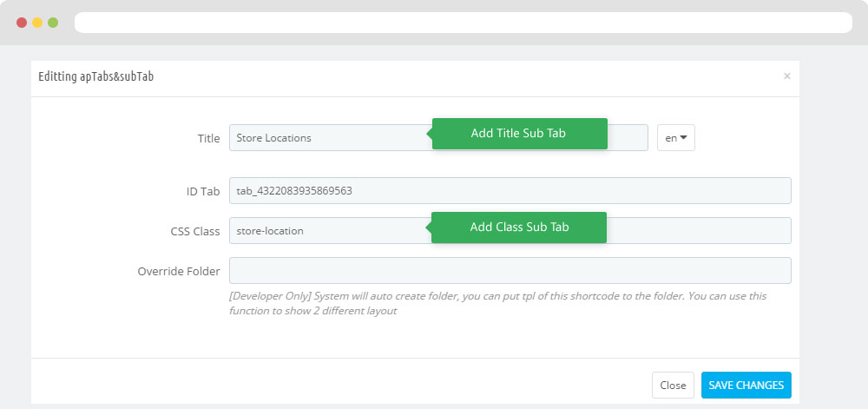Screen dimensions: 868x409
Task: Click the yellow minimize window dot
Action: [37, 23]
